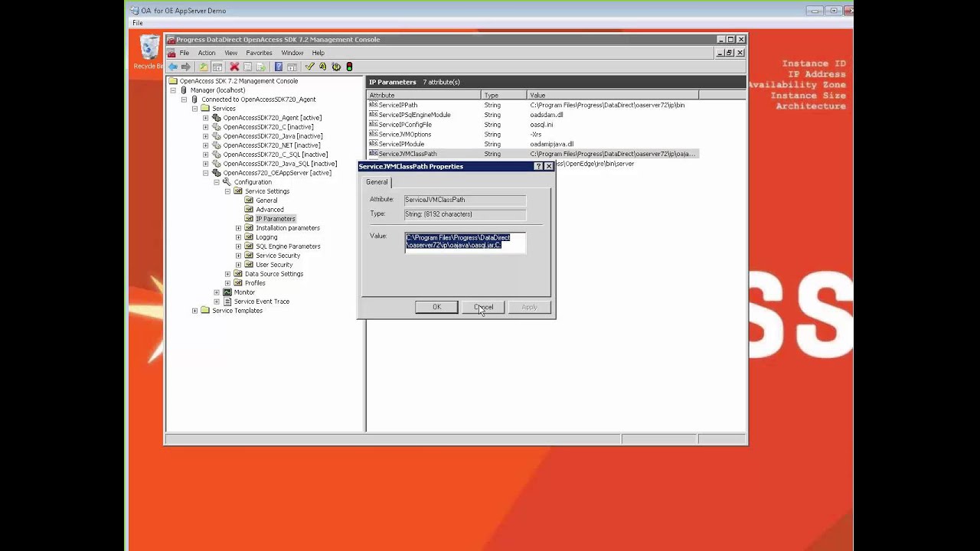This screenshot has width=980, height=551.
Task: Open the Action menu
Action: click(x=207, y=53)
